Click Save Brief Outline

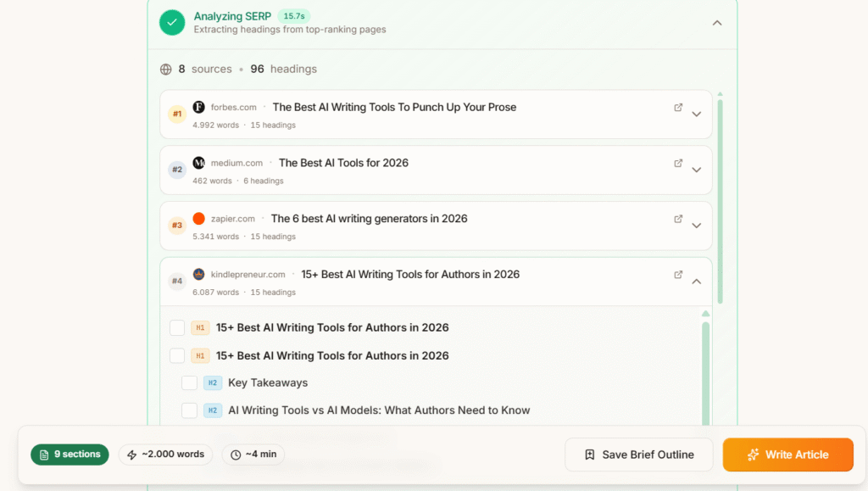[x=638, y=455]
